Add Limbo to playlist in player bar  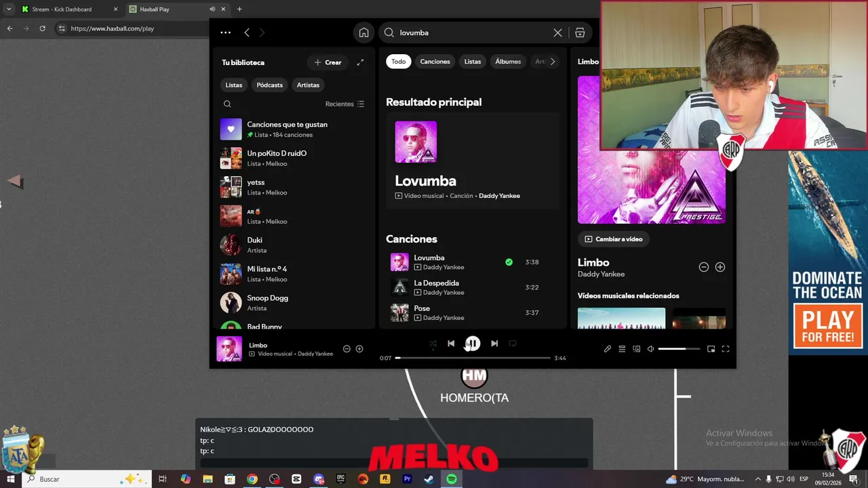[359, 349]
